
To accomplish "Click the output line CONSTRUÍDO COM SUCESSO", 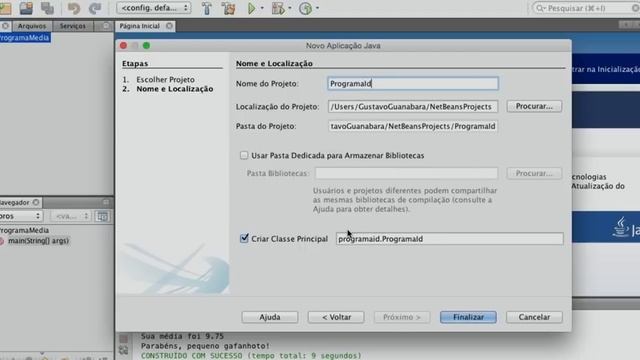I will [251, 356].
